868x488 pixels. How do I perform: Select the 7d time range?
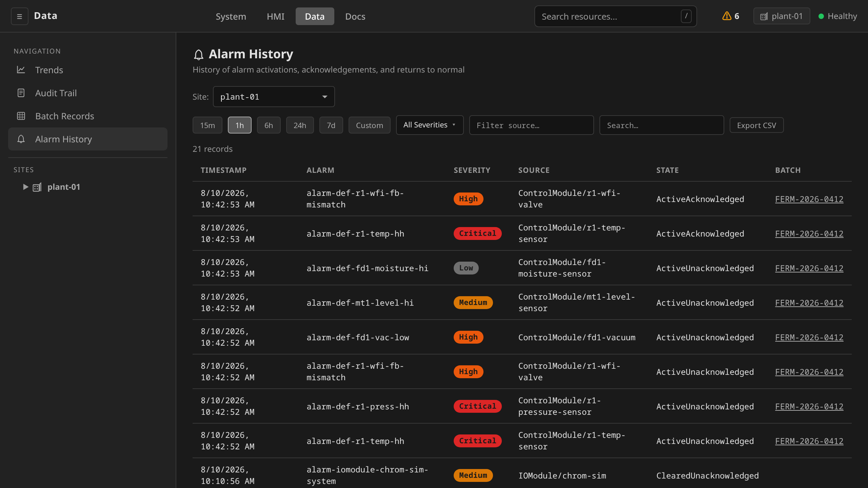tap(331, 125)
